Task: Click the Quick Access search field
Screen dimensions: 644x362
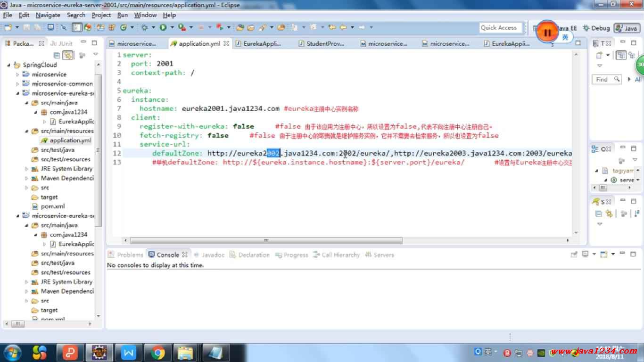Action: pyautogui.click(x=501, y=28)
